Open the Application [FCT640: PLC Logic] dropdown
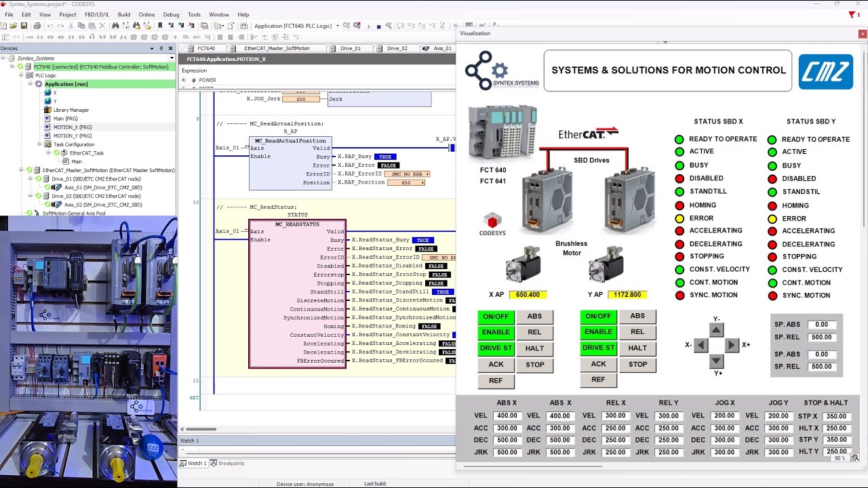Screen dimensions: 868x488 tap(338, 26)
